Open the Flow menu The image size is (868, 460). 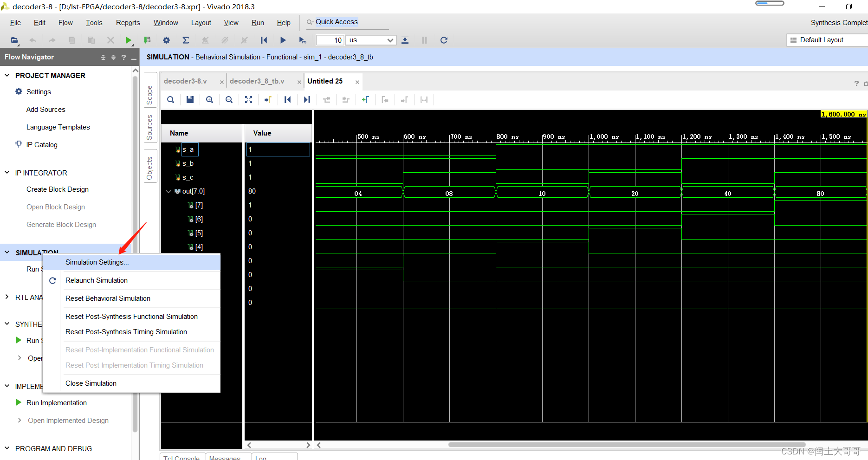(x=65, y=23)
